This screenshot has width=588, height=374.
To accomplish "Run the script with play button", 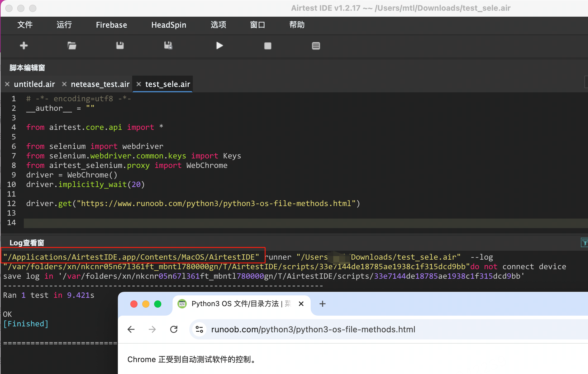I will [x=219, y=46].
